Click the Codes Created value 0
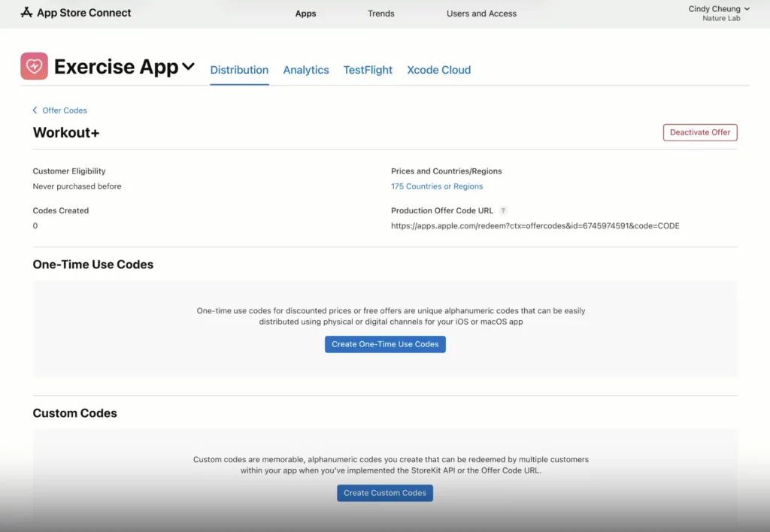The image size is (770, 532). [35, 225]
